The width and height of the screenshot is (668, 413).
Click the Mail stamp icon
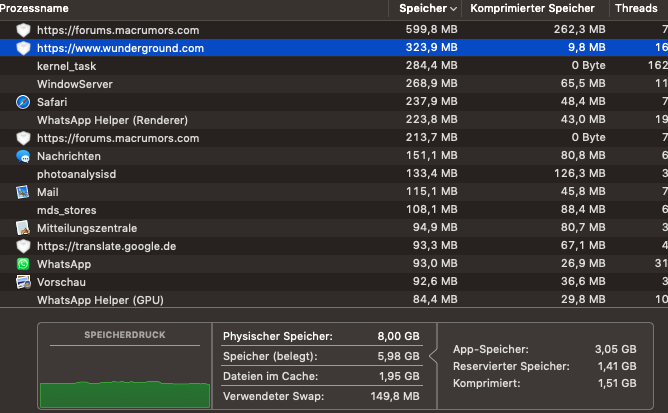point(23,192)
